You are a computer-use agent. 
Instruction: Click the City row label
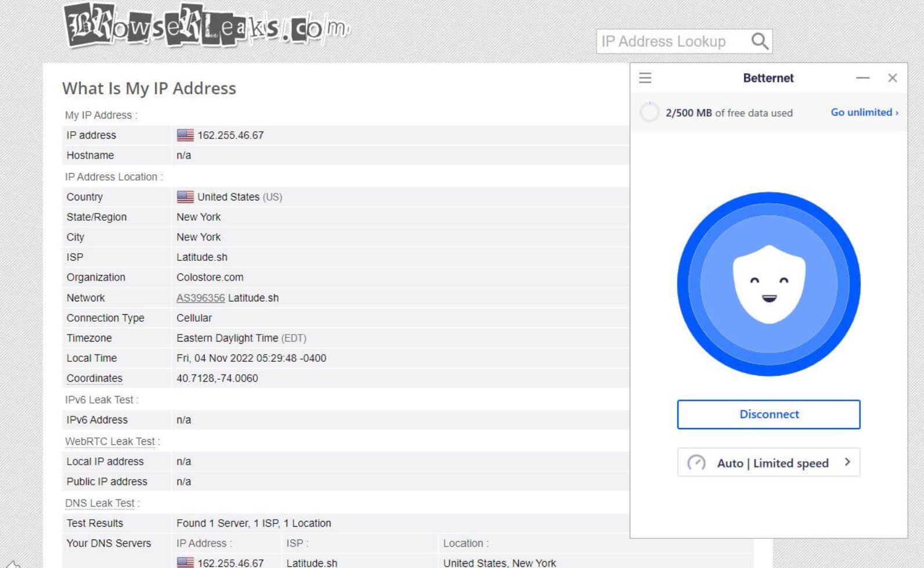[x=75, y=237]
